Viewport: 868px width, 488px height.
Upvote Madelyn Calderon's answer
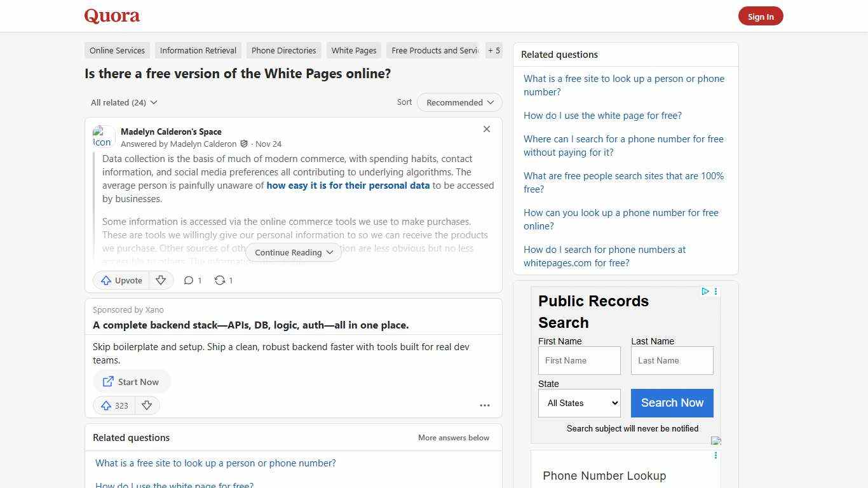(x=121, y=280)
